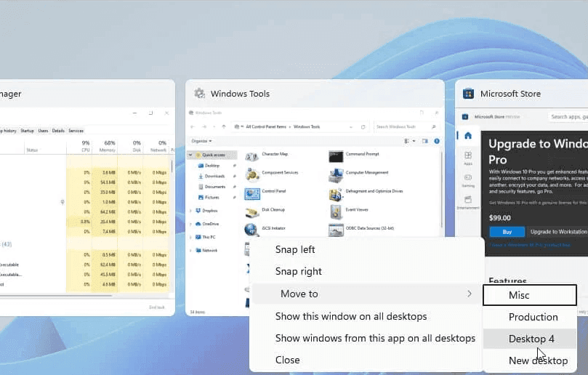Move window to the Misc desktop
588x375 pixels.
coord(530,295)
